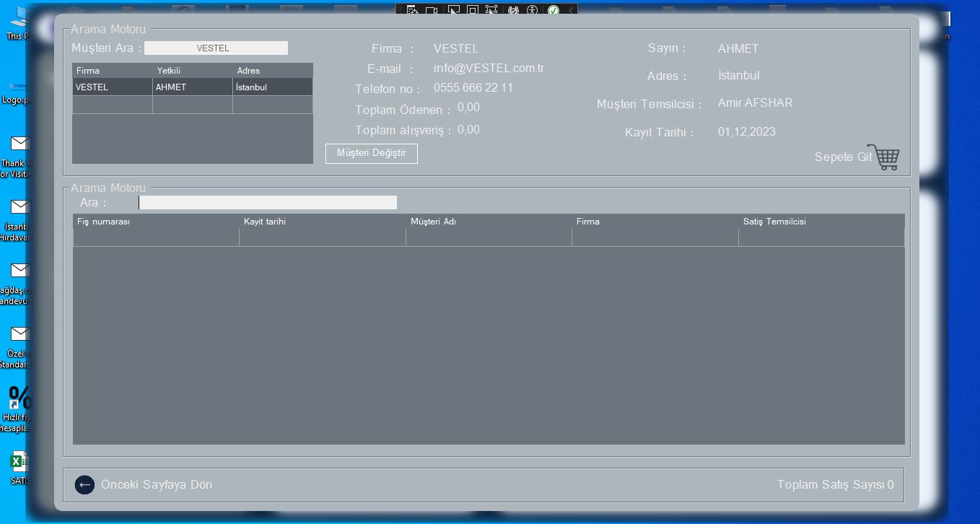The height and width of the screenshot is (524, 980).
Task: Toggle Display Layout Adorners in the debug toolbar
Action: [473, 11]
